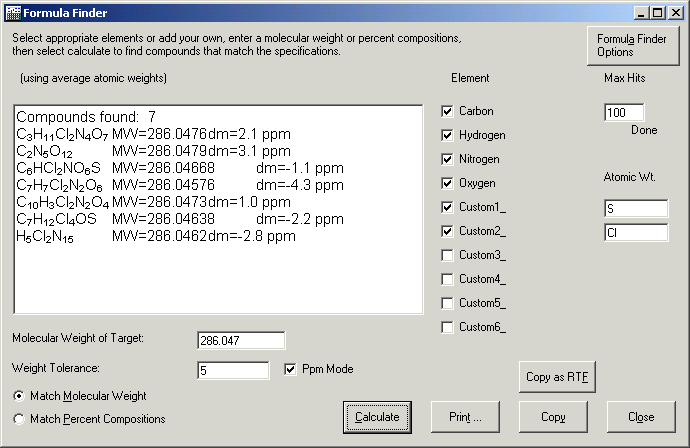This screenshot has height=448, width=690.
Task: Click the Molecular Weight of Target field
Action: click(241, 341)
